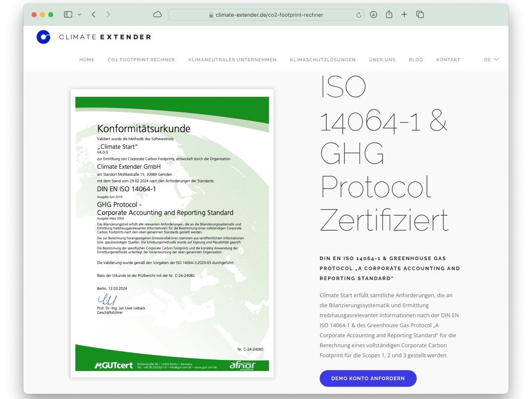Viewport: 532px width, 399px height.
Task: Click the afnor groupe logo on certificate
Action: [x=243, y=365]
